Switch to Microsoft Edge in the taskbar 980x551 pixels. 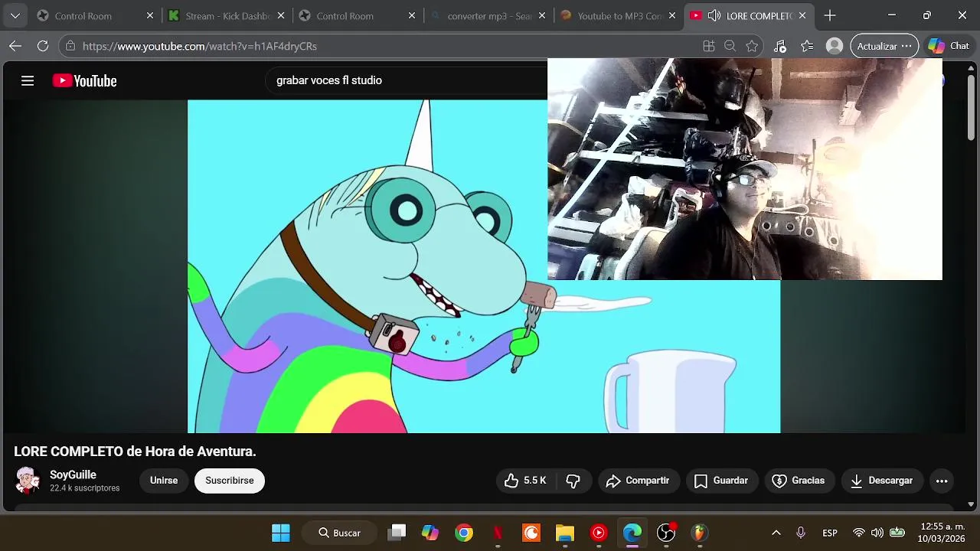click(x=632, y=533)
